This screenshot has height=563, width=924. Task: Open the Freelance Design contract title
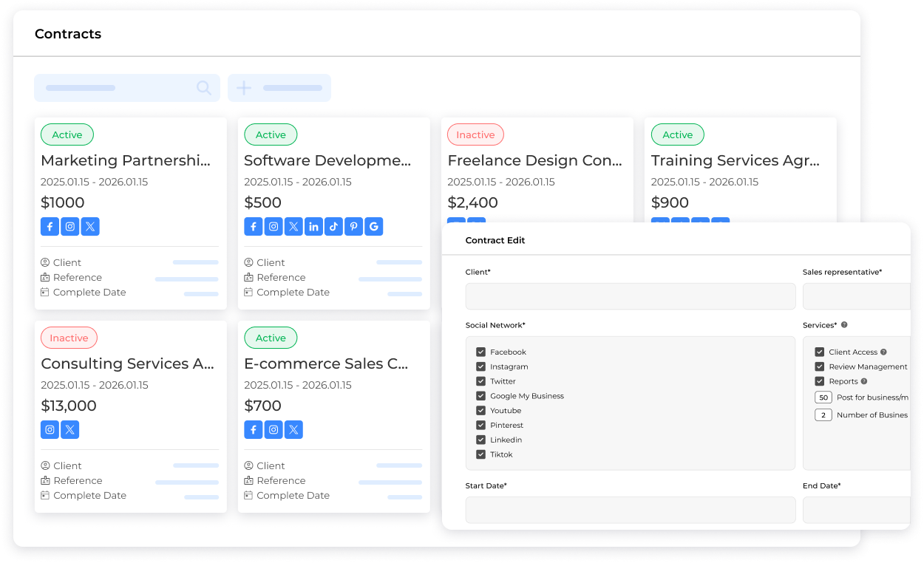tap(535, 160)
